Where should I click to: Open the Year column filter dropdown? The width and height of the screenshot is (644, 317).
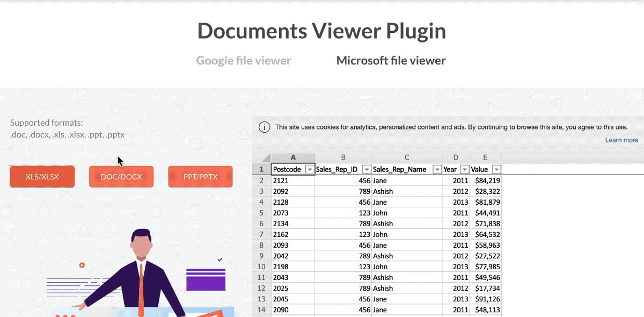[465, 170]
